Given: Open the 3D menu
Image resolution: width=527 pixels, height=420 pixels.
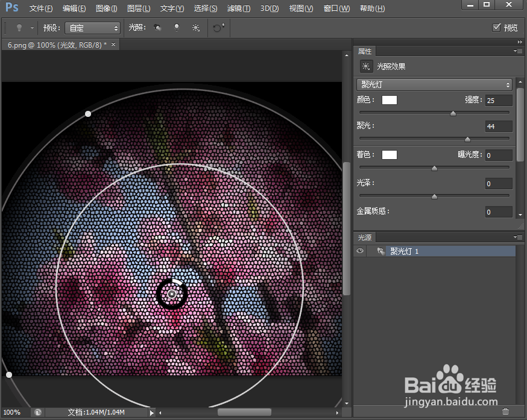Looking at the screenshot, I should pos(270,8).
